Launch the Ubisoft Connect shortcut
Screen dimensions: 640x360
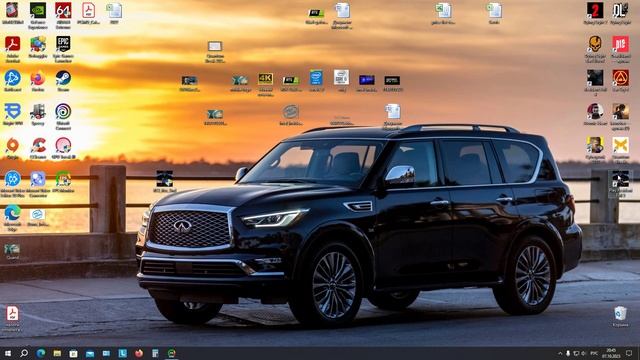pos(63,117)
